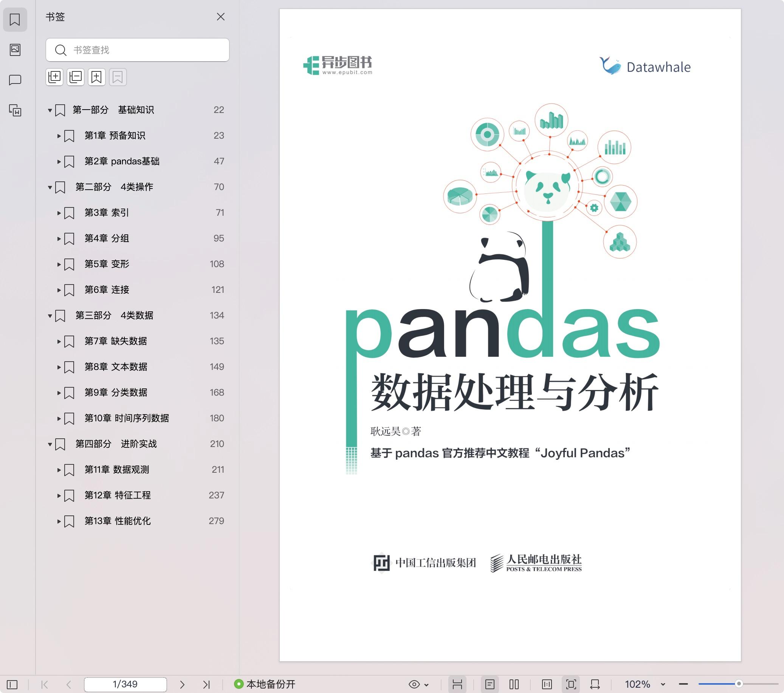Collapse the 第一部分 基础知识 section

50,110
